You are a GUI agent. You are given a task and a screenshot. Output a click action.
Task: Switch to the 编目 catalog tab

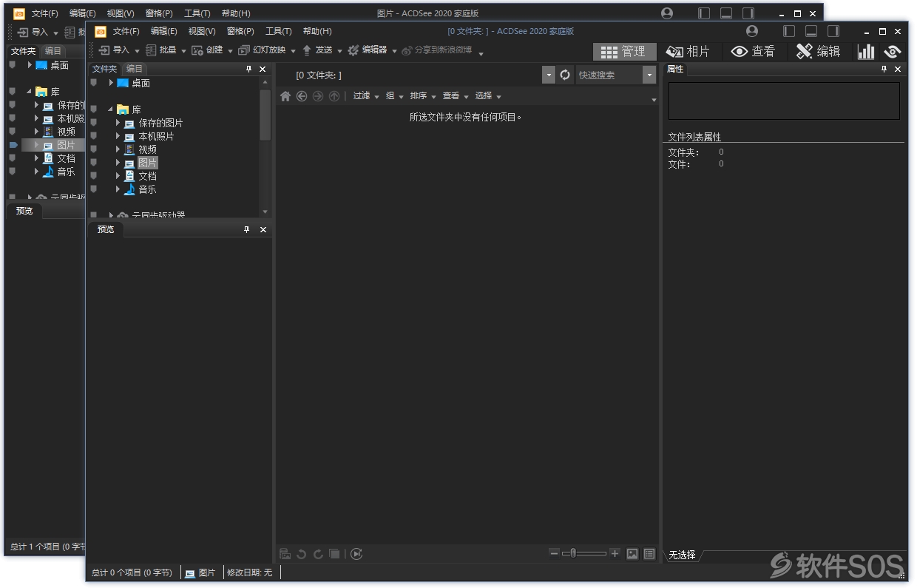(134, 69)
